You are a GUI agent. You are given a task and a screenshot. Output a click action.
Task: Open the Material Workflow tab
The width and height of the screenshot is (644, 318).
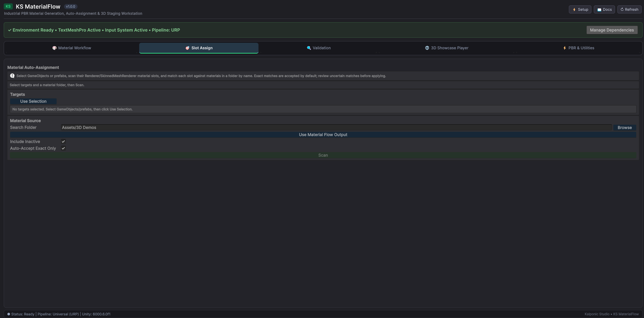[72, 48]
